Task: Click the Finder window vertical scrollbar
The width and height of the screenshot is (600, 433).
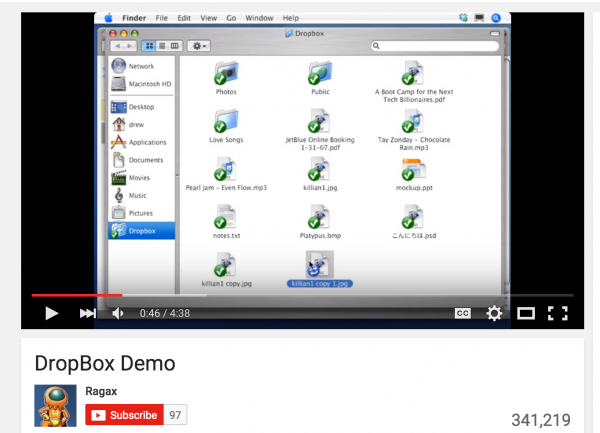Action: tap(506, 172)
